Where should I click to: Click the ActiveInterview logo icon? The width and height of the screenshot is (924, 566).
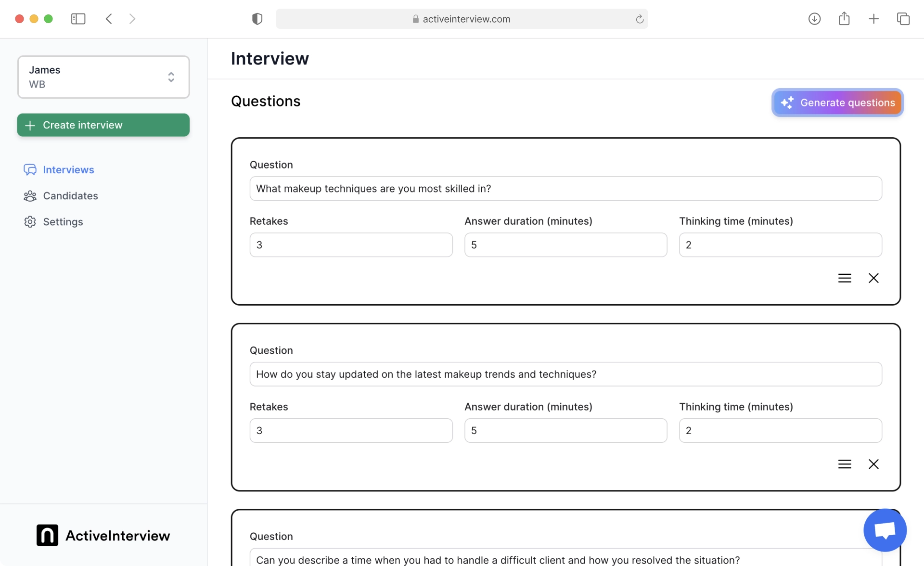tap(47, 534)
